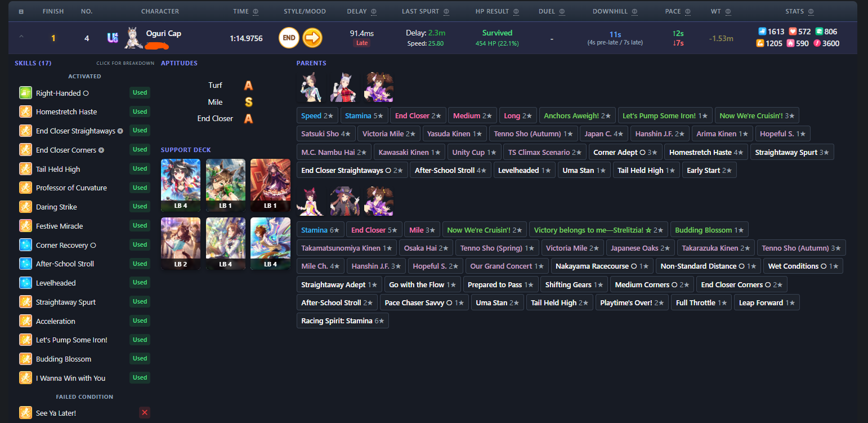The height and width of the screenshot is (423, 868).
Task: Click the stamina heart icon beside 572
Action: 793,32
